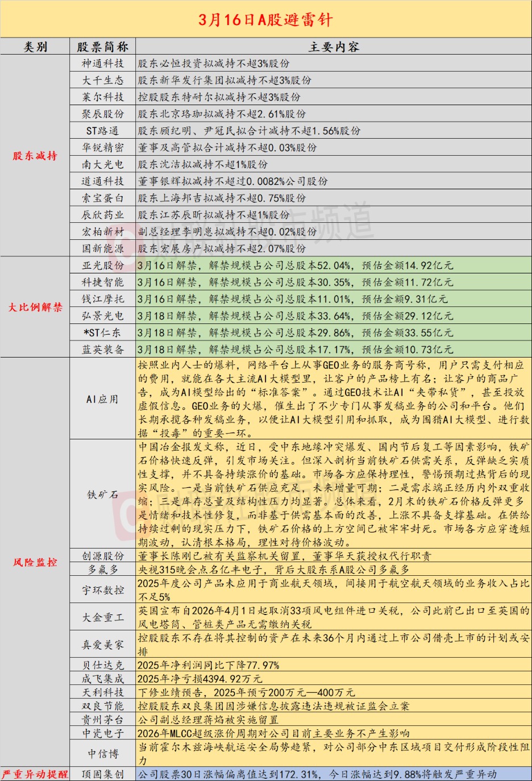This screenshot has height=781, width=532.
Task: Select the '股东减持' category cell
Action: (x=35, y=156)
